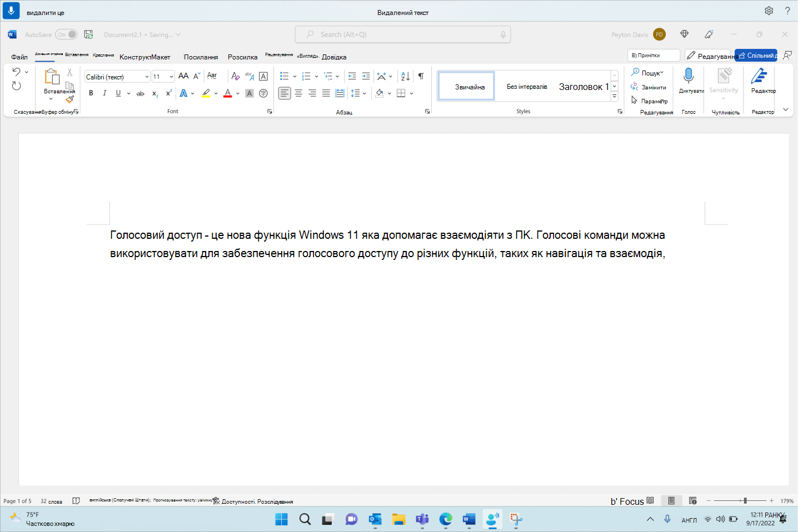Toggle Bold formatting

click(x=91, y=93)
